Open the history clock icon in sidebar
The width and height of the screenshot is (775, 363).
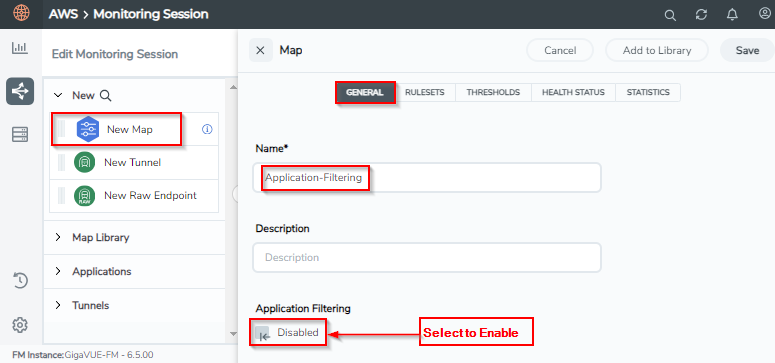(20, 280)
